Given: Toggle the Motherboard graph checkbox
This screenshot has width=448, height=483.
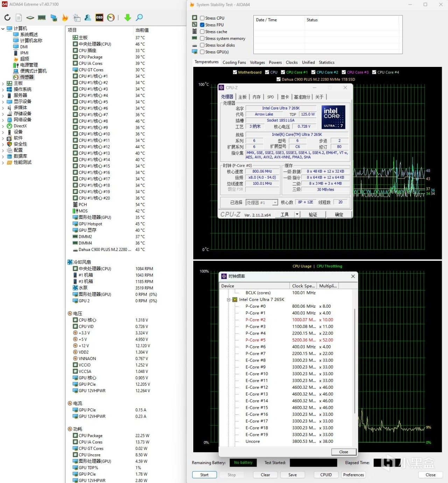Looking at the screenshot, I should 235,72.
